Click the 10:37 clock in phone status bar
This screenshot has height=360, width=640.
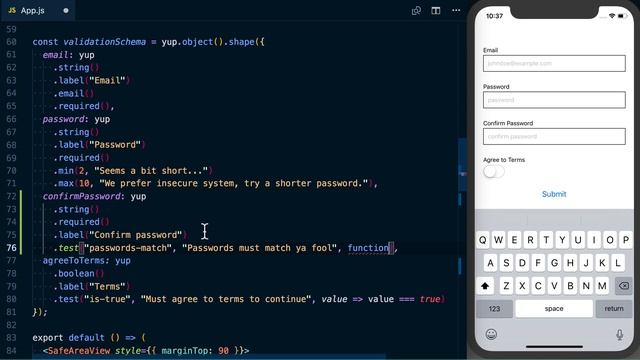(x=494, y=16)
